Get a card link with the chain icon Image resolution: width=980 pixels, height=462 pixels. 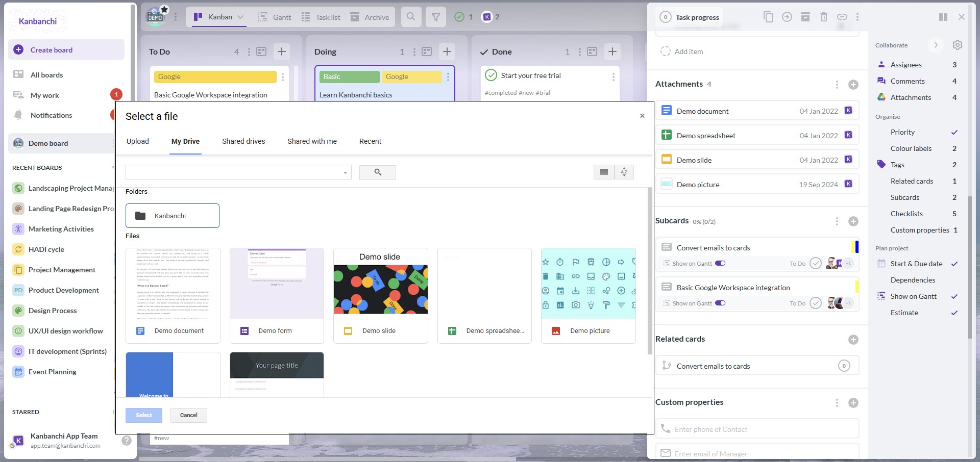tap(841, 17)
